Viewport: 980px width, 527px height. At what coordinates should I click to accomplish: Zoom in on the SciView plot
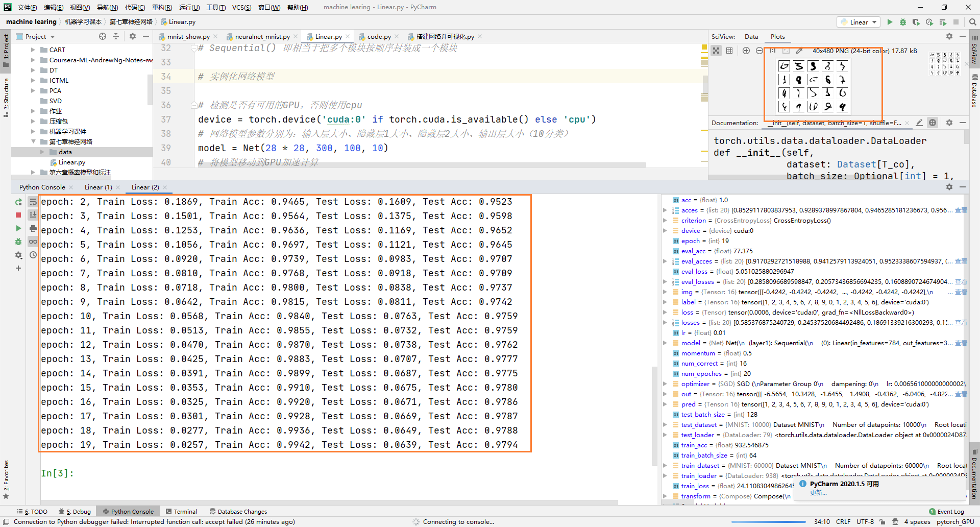746,51
